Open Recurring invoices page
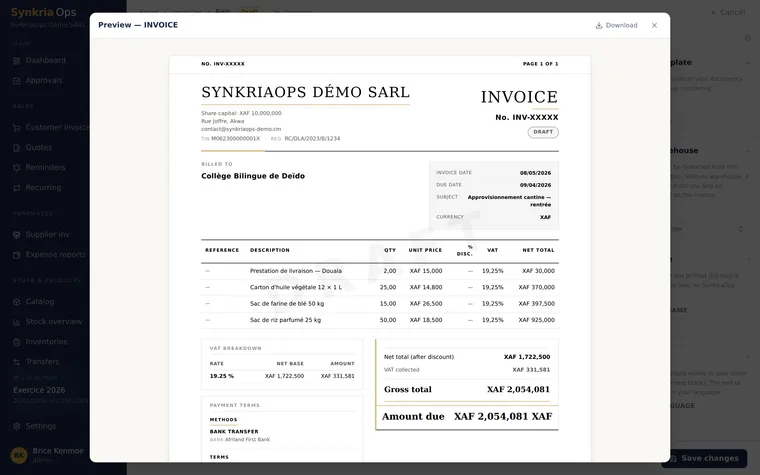Image resolution: width=760 pixels, height=475 pixels. (43, 188)
